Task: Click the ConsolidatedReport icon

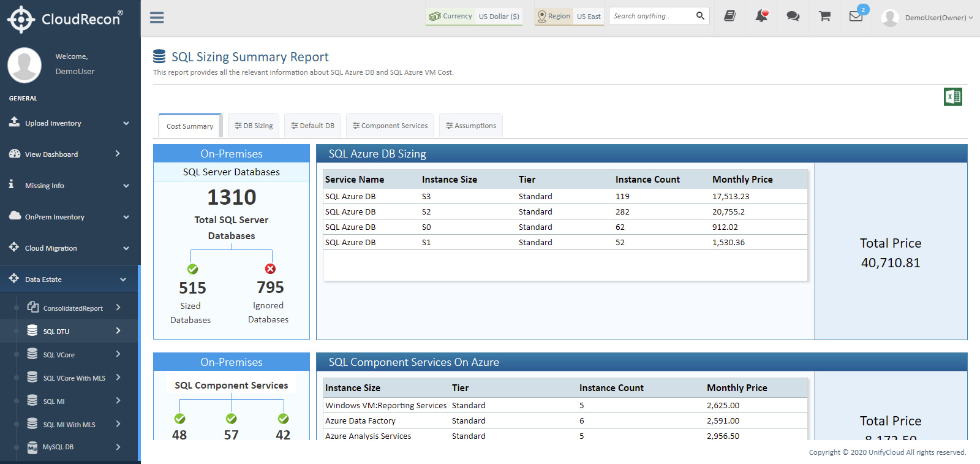Action: tap(33, 307)
